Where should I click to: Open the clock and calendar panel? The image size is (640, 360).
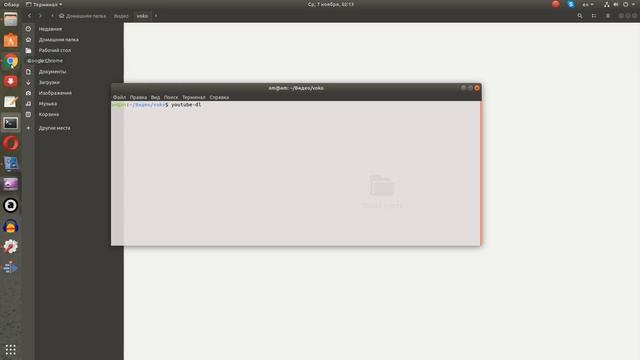[x=331, y=4]
